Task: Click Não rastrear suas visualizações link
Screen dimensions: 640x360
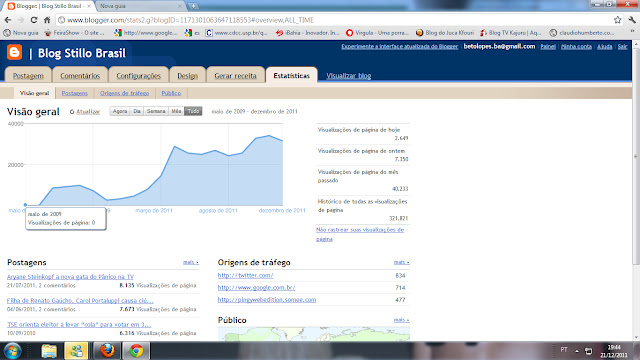Action: click(360, 234)
